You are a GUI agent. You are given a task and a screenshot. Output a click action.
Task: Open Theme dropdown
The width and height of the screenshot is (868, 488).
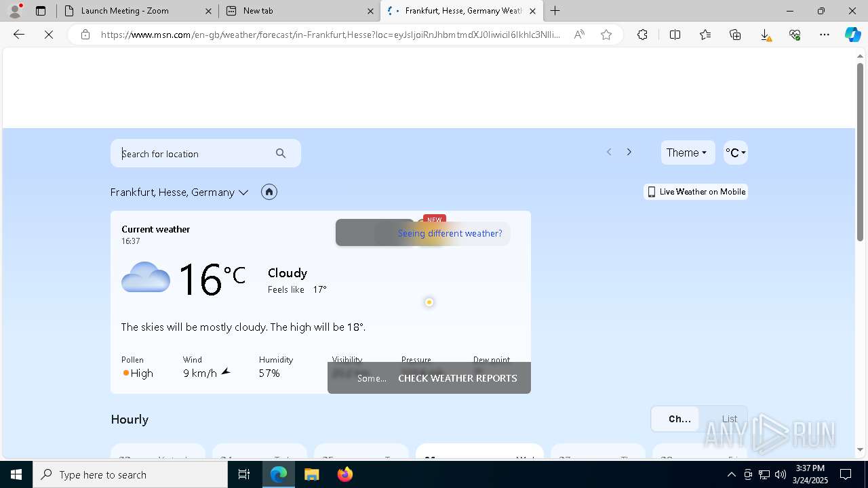pyautogui.click(x=688, y=152)
